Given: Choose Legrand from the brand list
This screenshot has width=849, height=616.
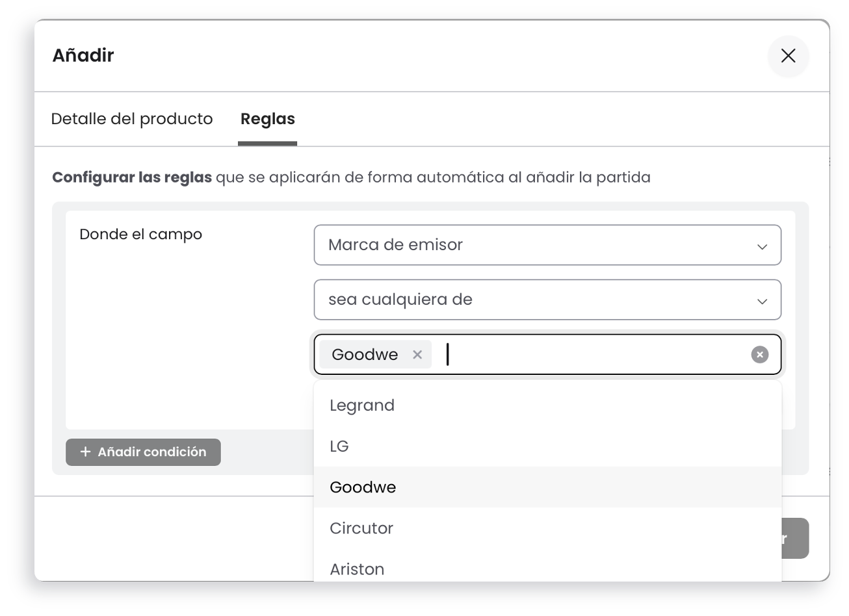Looking at the screenshot, I should (x=362, y=405).
